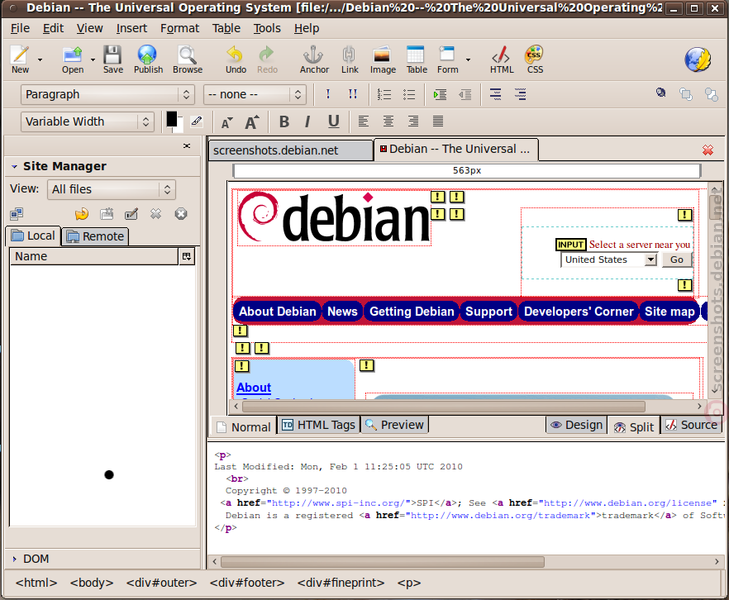
Task: Indent the paragraph
Action: tap(440, 94)
